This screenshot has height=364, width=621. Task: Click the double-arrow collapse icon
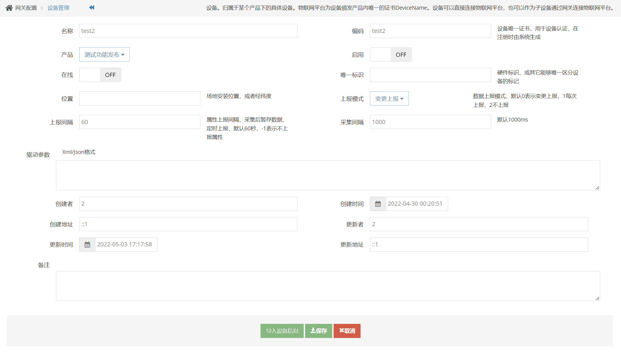coord(92,7)
